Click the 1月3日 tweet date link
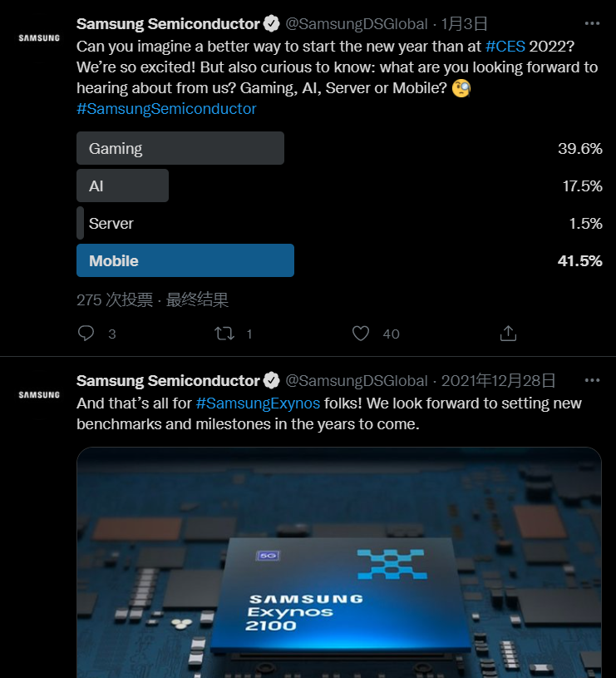616x678 pixels. (x=464, y=24)
